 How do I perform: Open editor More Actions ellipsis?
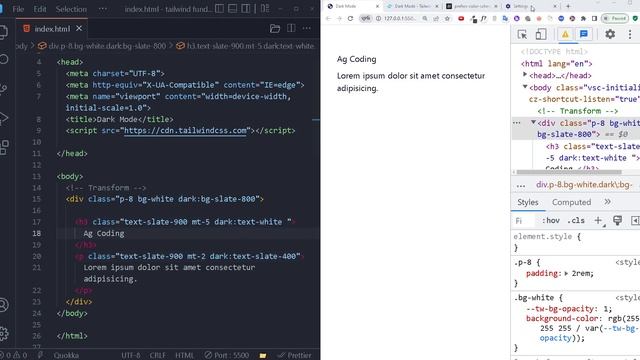point(307,29)
